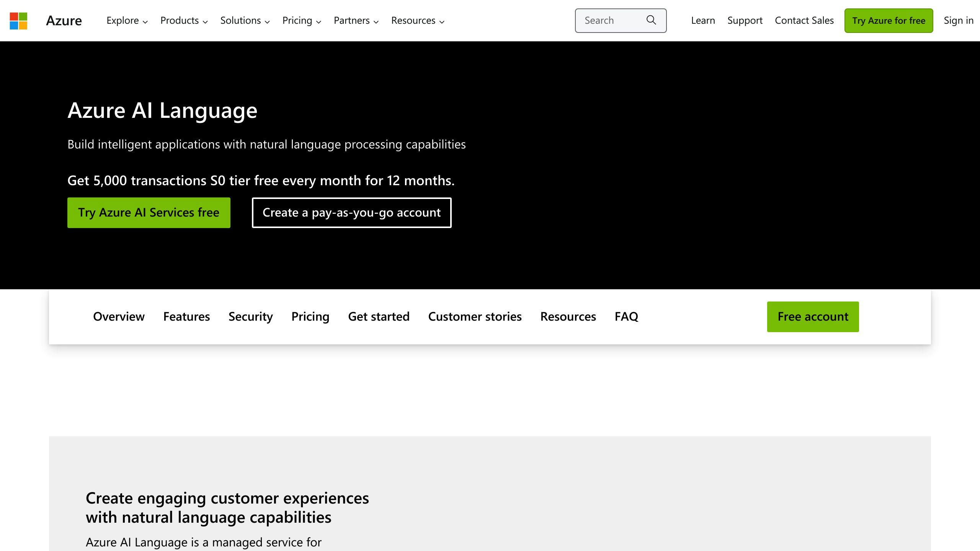Screen dimensions: 980x551
Task: Click the Contact Sales link
Action: [x=804, y=21]
